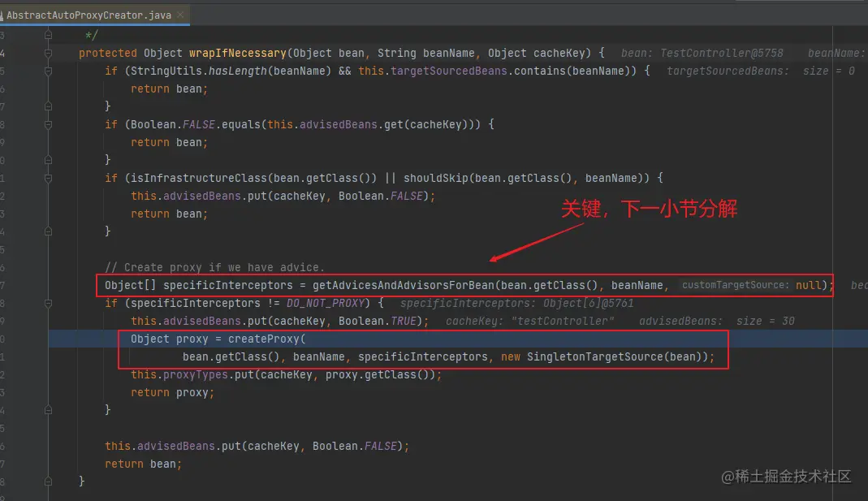Collapse the wrapIfNecessary method fold marker
The height and width of the screenshot is (501, 868).
[x=48, y=53]
